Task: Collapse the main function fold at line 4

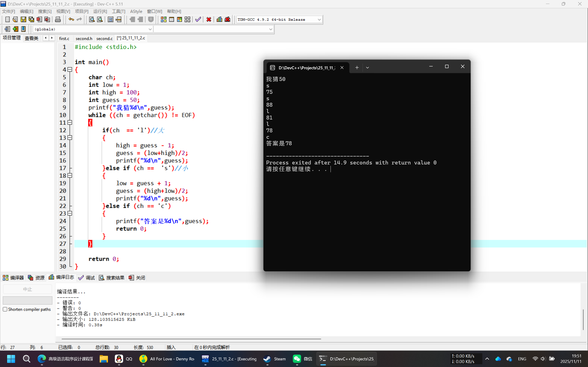Action: click(x=70, y=70)
